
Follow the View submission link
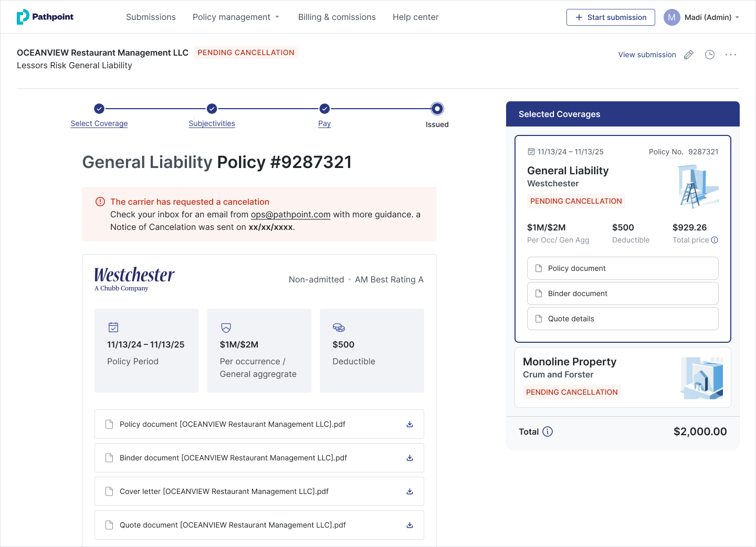coord(647,55)
